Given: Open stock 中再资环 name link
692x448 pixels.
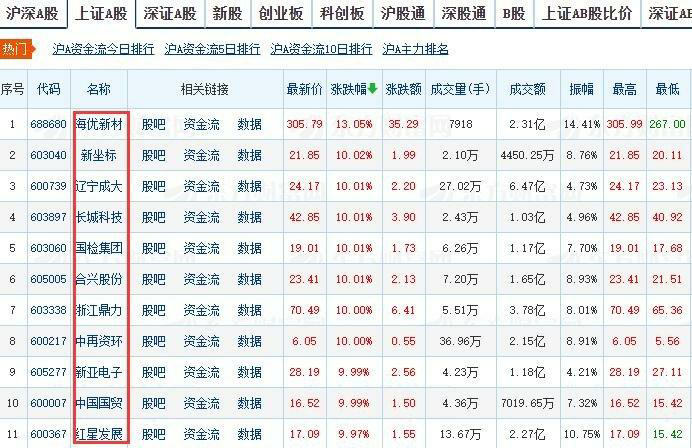Looking at the screenshot, I should point(99,341).
